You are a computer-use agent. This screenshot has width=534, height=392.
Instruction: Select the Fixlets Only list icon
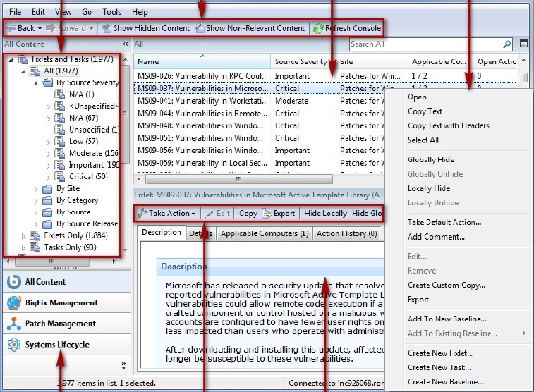point(35,235)
